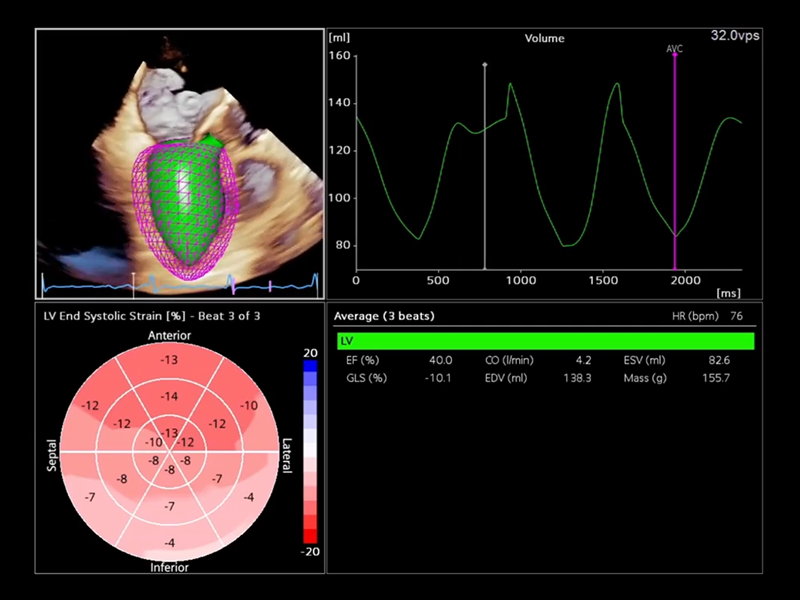Select the 32.0vps frame rate indicator

[x=736, y=35]
